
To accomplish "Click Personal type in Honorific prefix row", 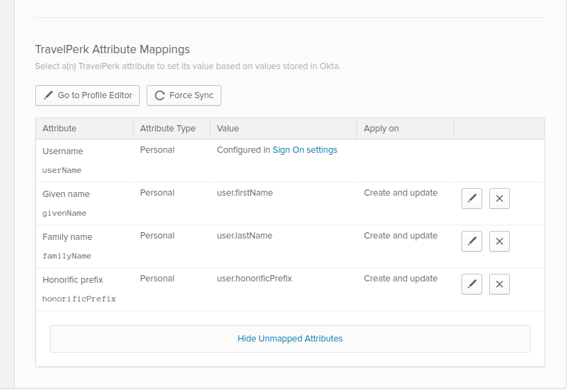I will (x=157, y=279).
